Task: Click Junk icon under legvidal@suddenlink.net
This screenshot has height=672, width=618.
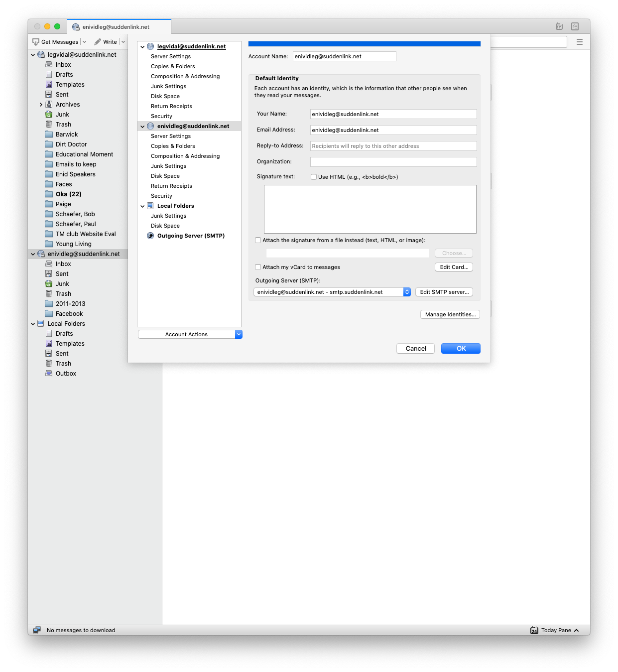Action: pyautogui.click(x=49, y=115)
